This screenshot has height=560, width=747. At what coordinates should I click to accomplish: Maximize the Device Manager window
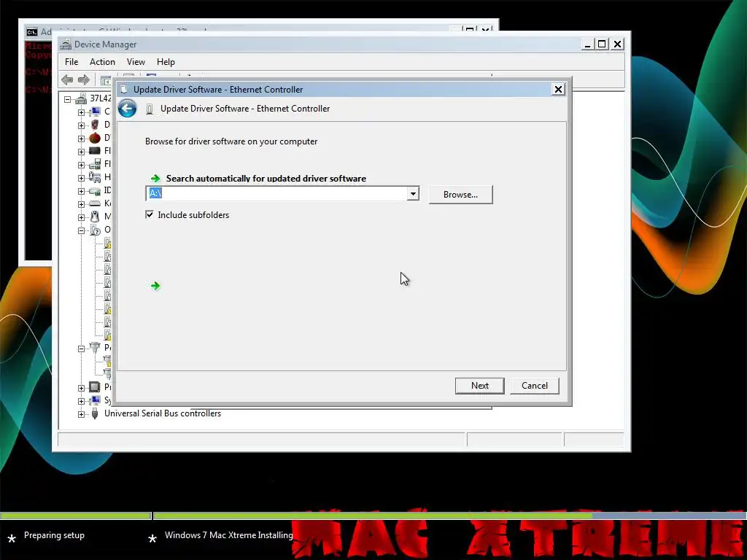click(x=602, y=44)
